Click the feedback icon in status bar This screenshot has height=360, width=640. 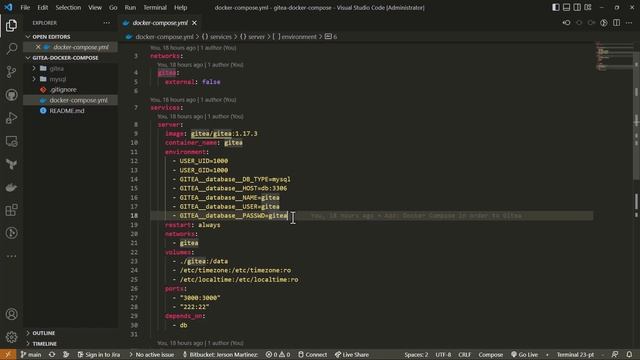(x=615, y=354)
